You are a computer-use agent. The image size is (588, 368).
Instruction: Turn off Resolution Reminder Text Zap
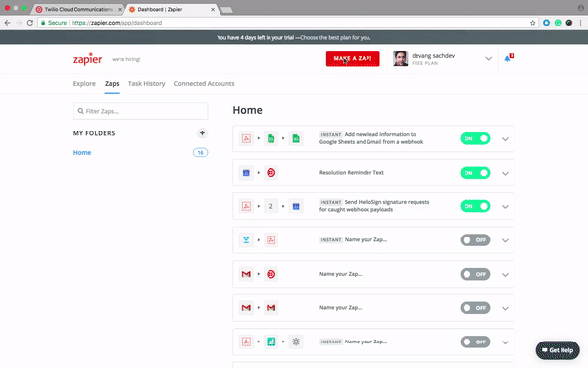475,173
